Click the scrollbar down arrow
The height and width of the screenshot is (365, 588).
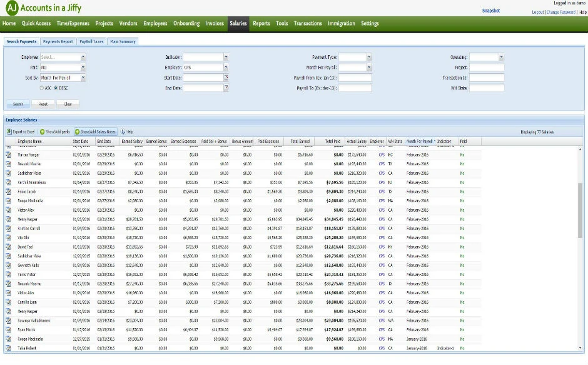[x=580, y=348]
